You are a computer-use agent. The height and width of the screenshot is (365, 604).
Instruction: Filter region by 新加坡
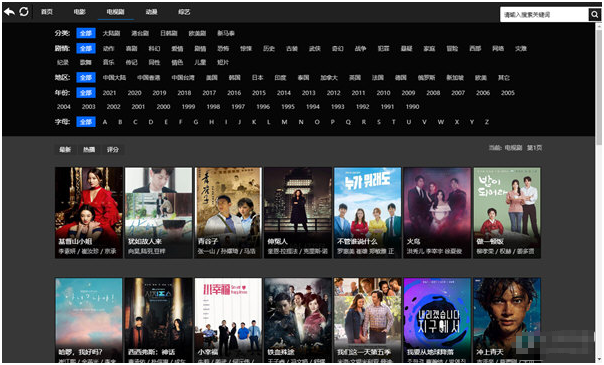click(x=455, y=78)
